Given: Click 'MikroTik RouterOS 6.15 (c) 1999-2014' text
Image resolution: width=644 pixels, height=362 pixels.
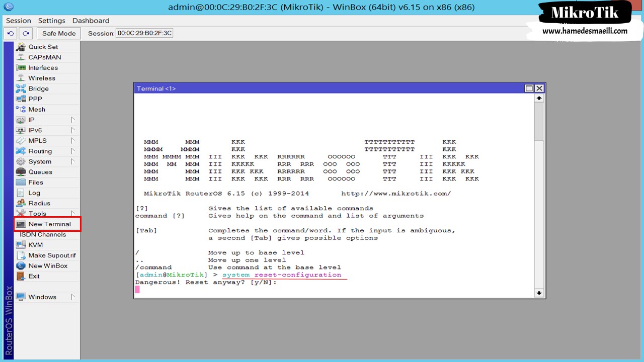Looking at the screenshot, I should 226,194.
